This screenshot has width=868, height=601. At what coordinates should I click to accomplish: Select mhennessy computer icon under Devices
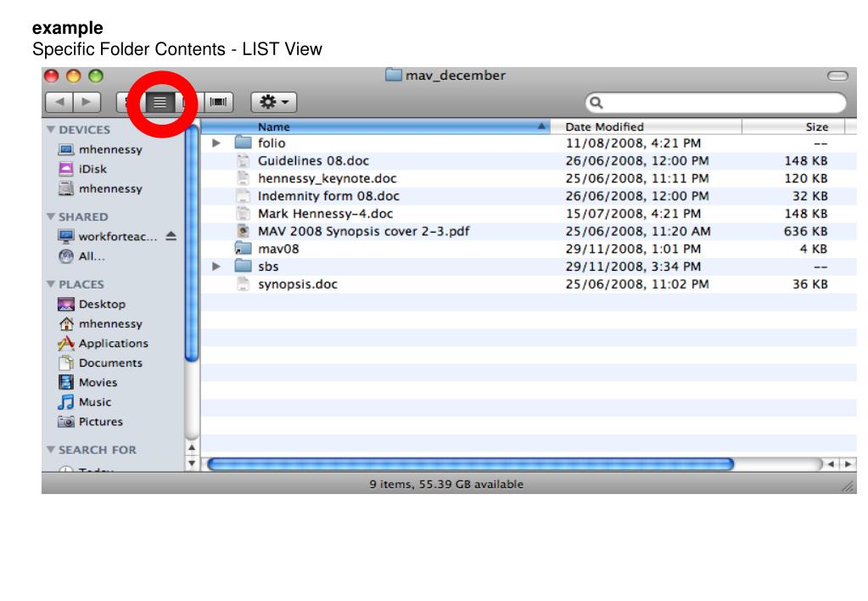point(66,149)
